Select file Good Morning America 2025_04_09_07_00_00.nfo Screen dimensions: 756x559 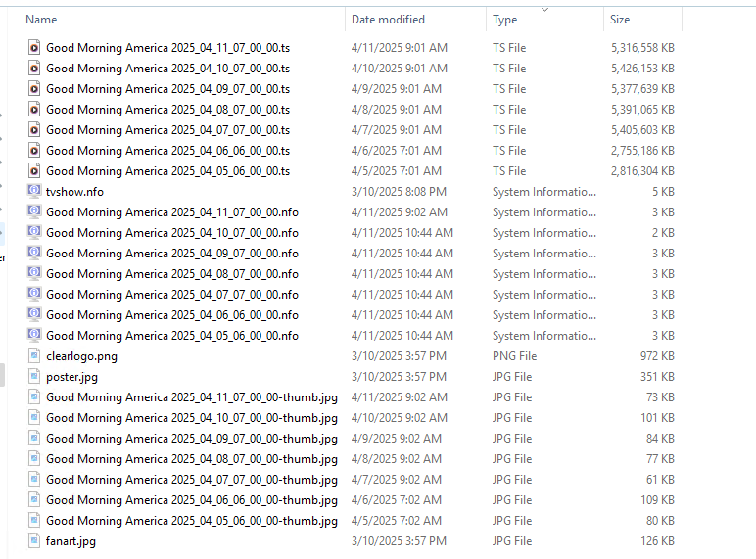[172, 253]
